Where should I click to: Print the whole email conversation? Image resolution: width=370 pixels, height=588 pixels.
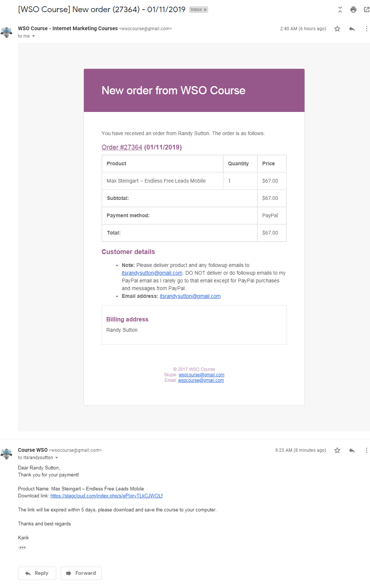coord(353,10)
